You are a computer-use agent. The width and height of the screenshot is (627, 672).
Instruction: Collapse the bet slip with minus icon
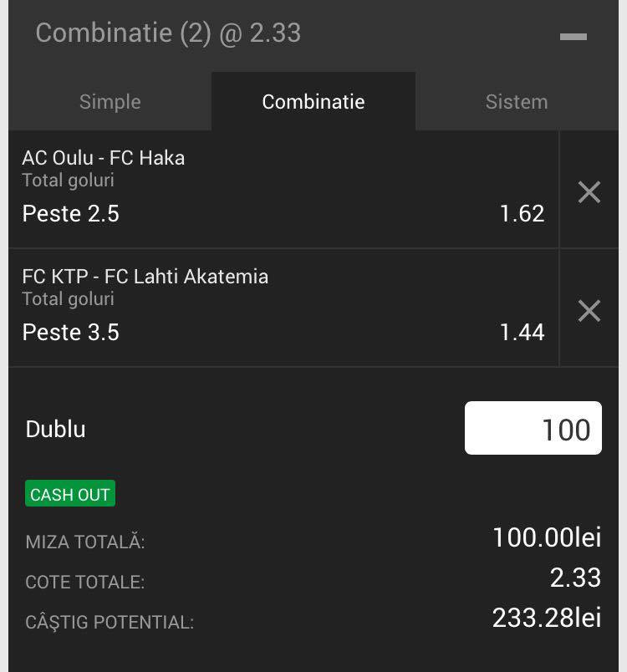pos(573,37)
